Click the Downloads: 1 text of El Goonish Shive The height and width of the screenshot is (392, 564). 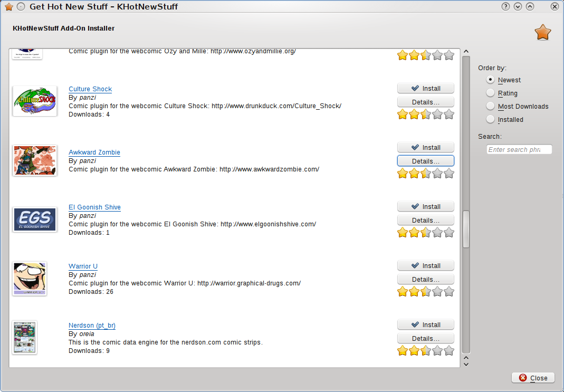coord(89,233)
